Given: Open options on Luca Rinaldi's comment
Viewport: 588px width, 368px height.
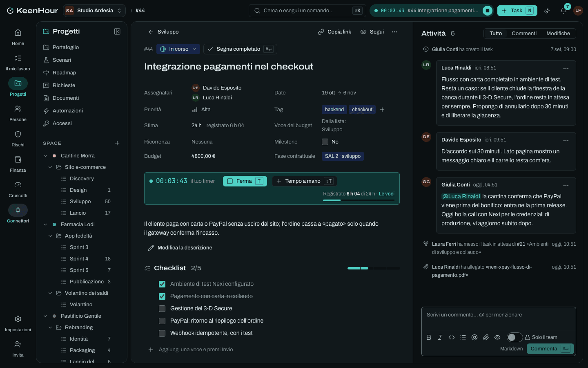Looking at the screenshot, I should pyautogui.click(x=566, y=68).
